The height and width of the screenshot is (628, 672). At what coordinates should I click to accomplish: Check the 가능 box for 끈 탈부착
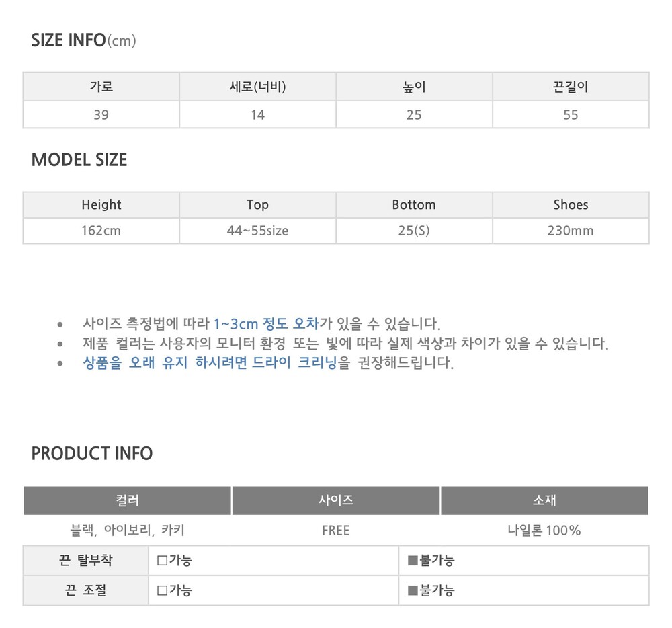click(162, 561)
